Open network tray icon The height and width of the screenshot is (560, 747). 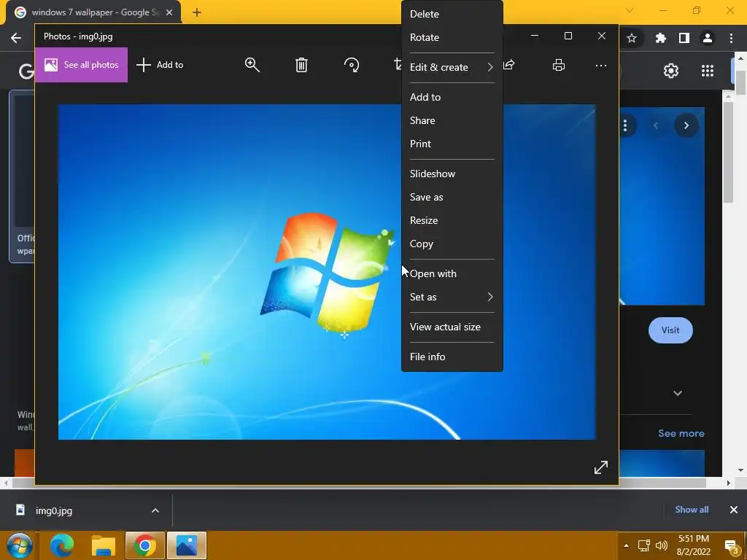coord(643,545)
